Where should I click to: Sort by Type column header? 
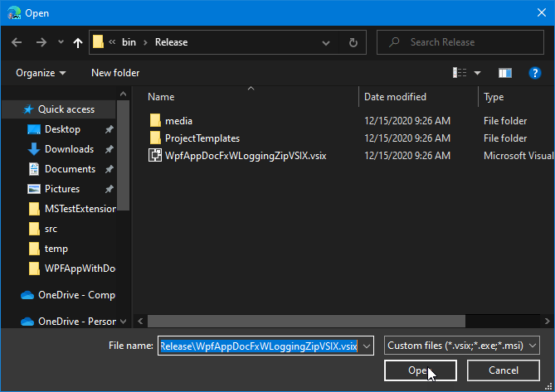point(494,97)
